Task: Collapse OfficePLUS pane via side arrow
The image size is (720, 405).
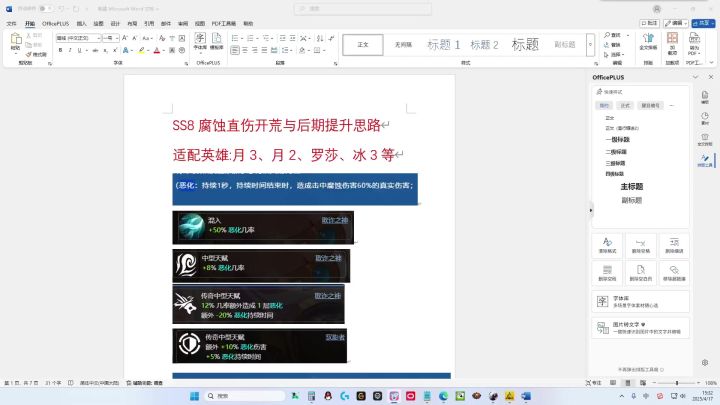Action: tap(591, 210)
